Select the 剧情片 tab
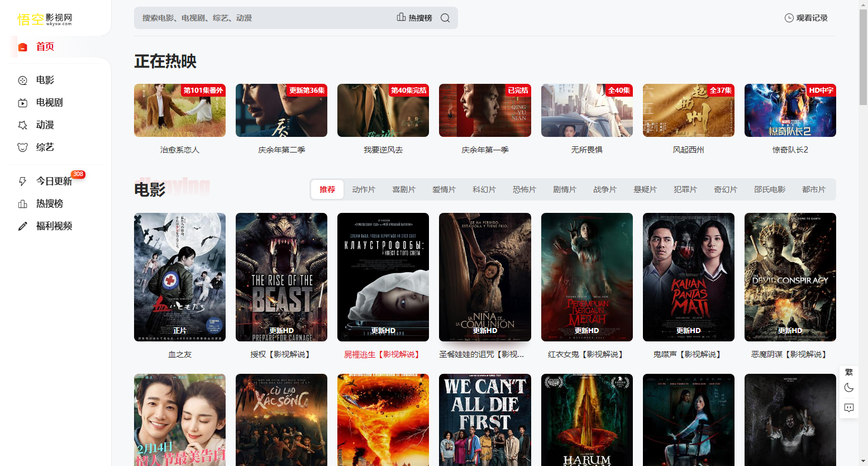Image resolution: width=868 pixels, height=466 pixels. (x=565, y=190)
